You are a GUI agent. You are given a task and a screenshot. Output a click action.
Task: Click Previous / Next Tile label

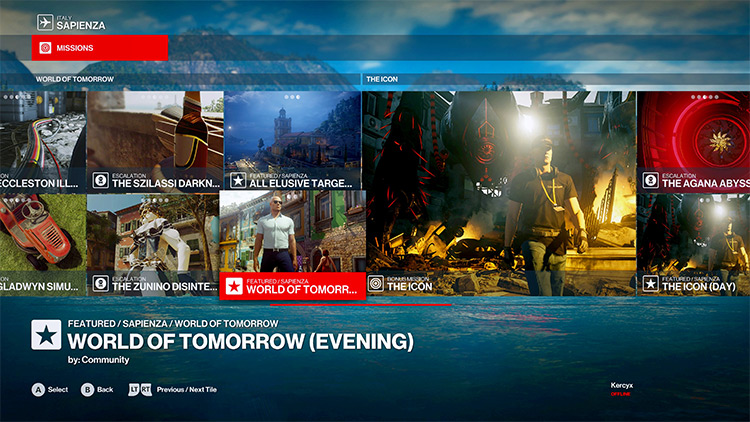coord(187,389)
